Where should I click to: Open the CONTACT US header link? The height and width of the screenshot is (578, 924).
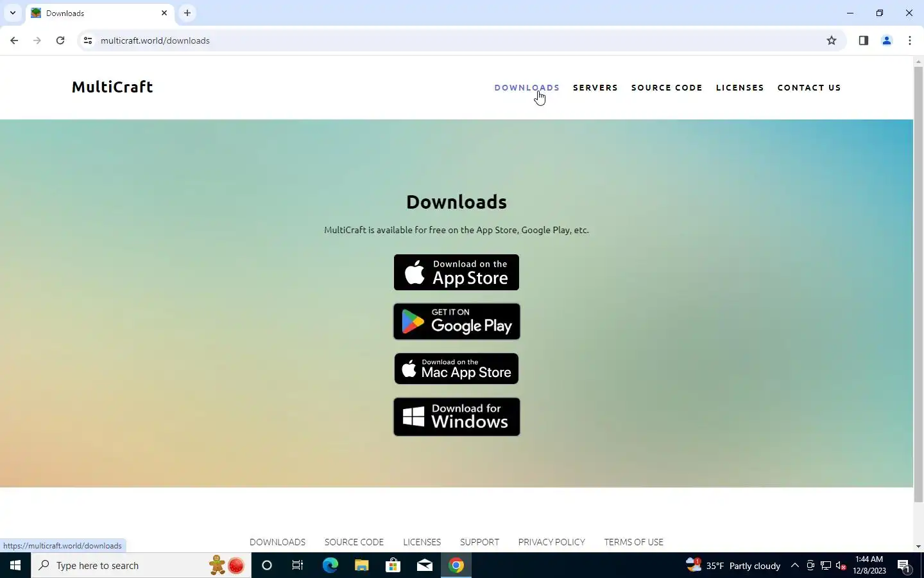(x=809, y=87)
